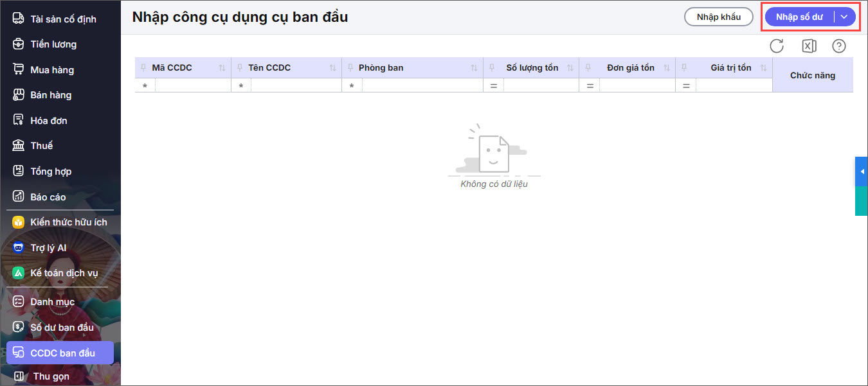Click the Nhập số dư button
The image size is (868, 386).
pyautogui.click(x=799, y=17)
